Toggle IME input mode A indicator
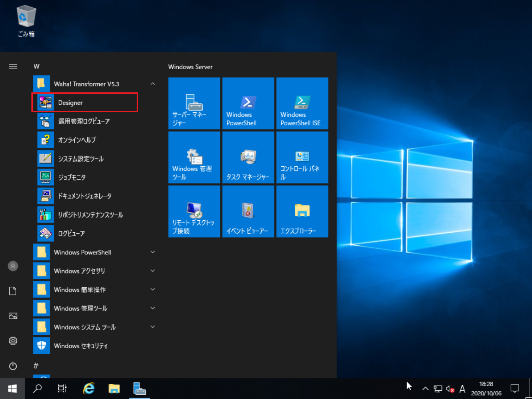This screenshot has height=399, width=532. 462,388
